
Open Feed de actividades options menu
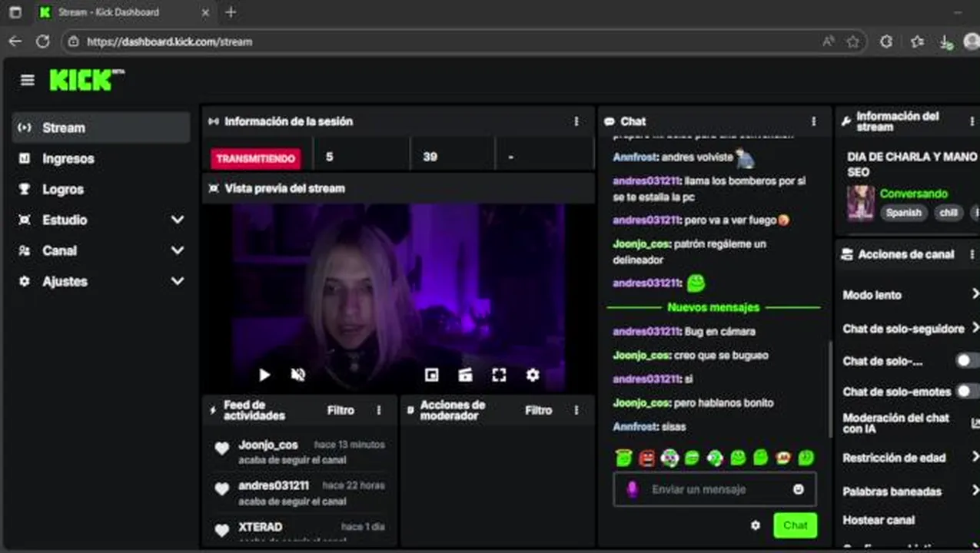[379, 410]
